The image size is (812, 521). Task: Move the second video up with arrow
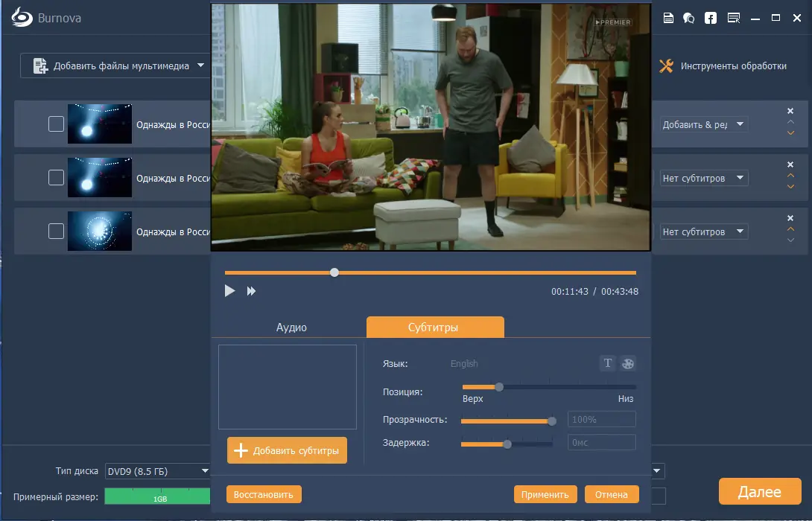[790, 176]
